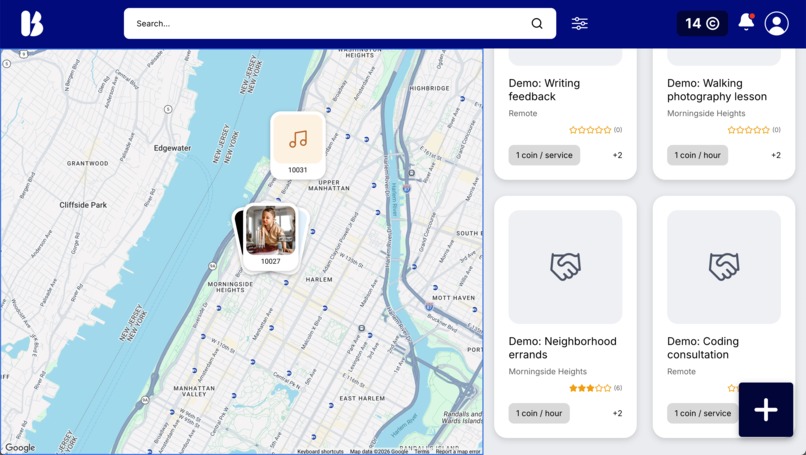Click the HARLEM label on the map
The width and height of the screenshot is (806, 455).
tap(319, 280)
